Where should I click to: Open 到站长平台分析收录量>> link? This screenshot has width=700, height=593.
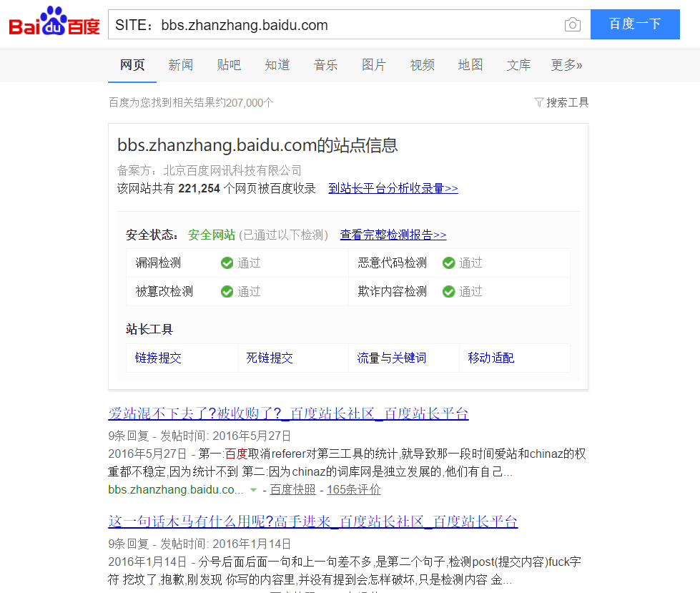(x=393, y=188)
